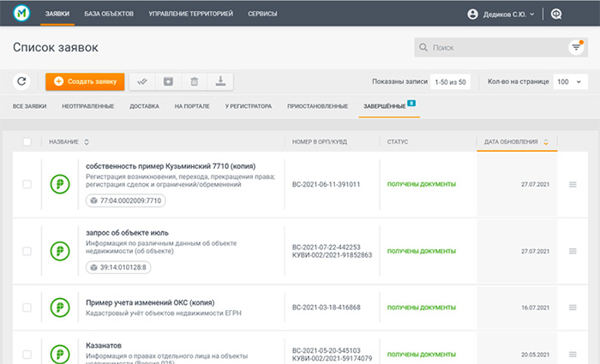The image size is (600, 364).
Task: Click number КУВИ-002/2021-91852863
Action: (x=333, y=255)
